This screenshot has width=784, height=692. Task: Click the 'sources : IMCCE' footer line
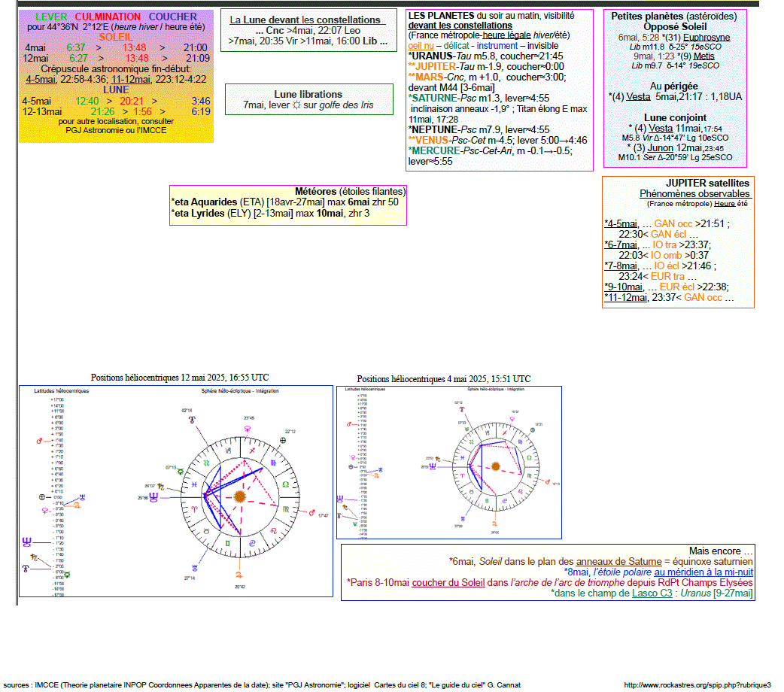(262, 685)
